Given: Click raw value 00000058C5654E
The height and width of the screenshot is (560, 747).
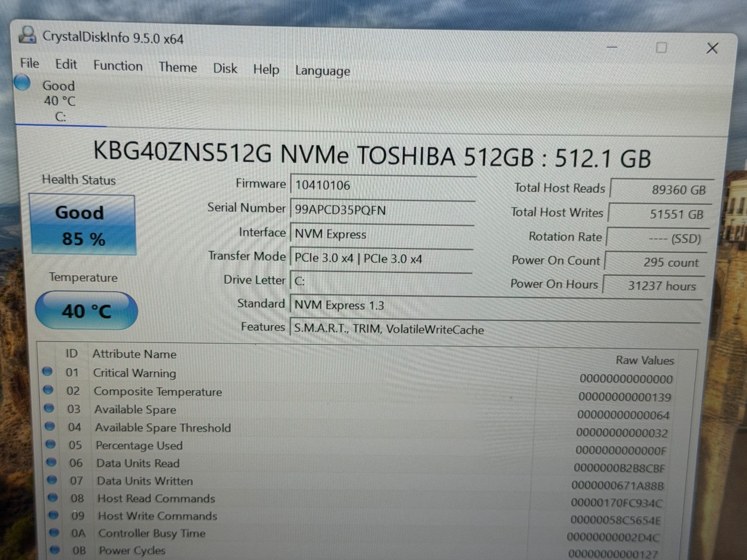Looking at the screenshot, I should tap(615, 520).
